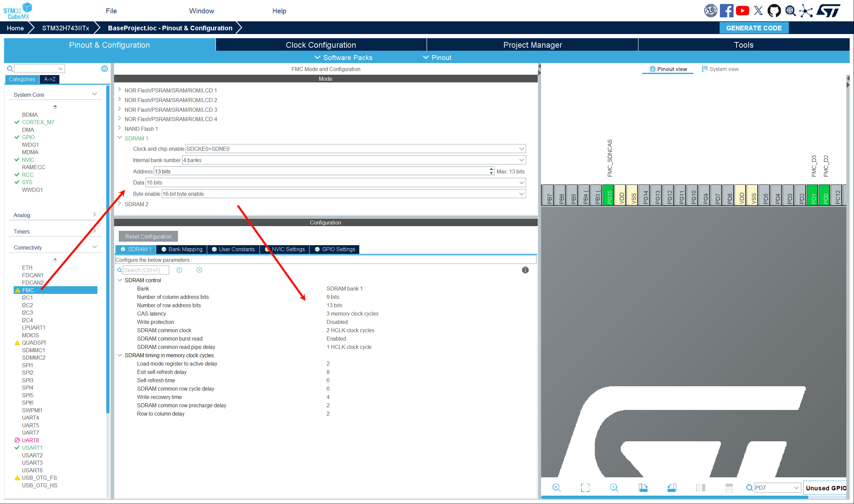Show parameter info using the info icon

coord(525,270)
